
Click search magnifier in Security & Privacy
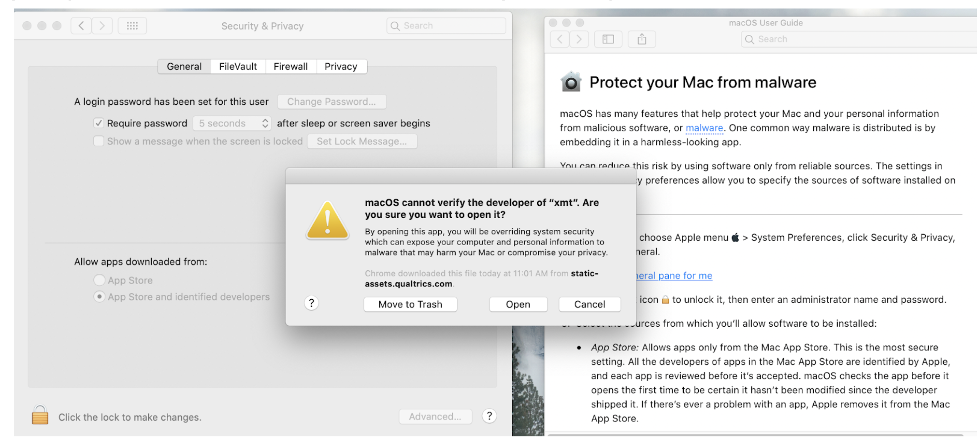395,26
